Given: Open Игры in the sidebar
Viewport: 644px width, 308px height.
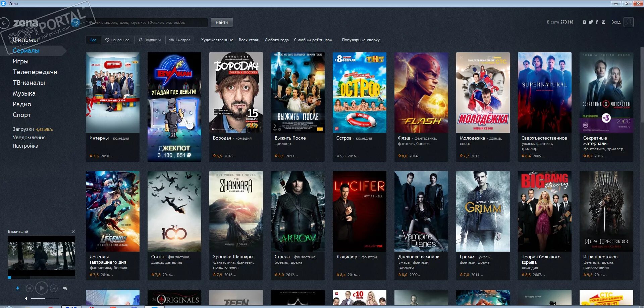Looking at the screenshot, I should pos(20,61).
